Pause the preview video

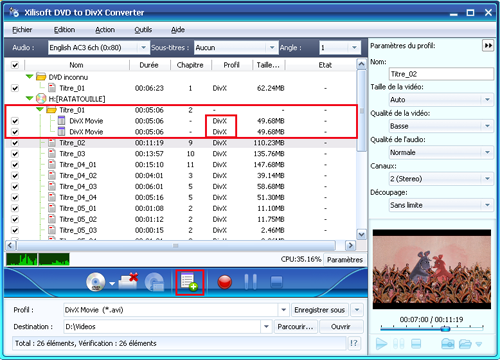coord(399,343)
